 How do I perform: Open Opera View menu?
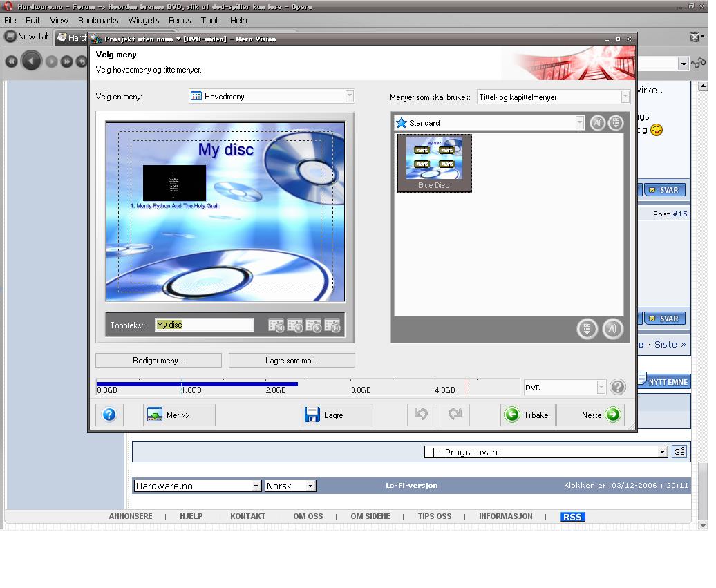click(59, 21)
